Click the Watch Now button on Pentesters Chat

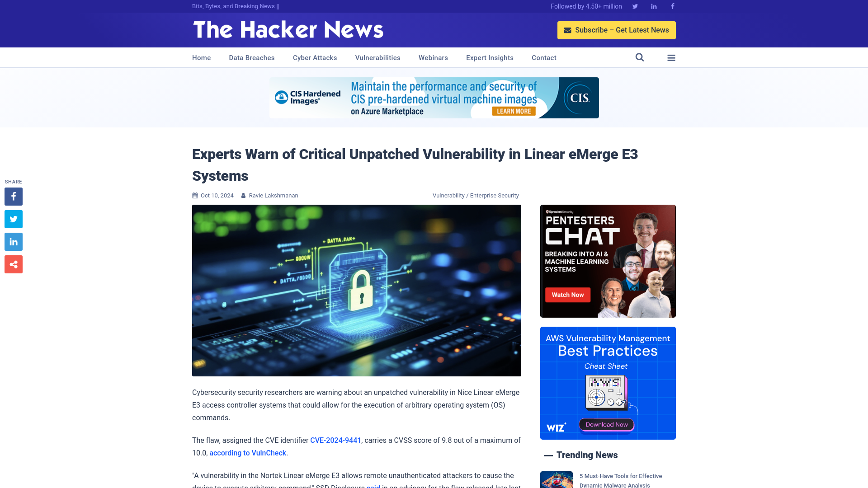(567, 294)
